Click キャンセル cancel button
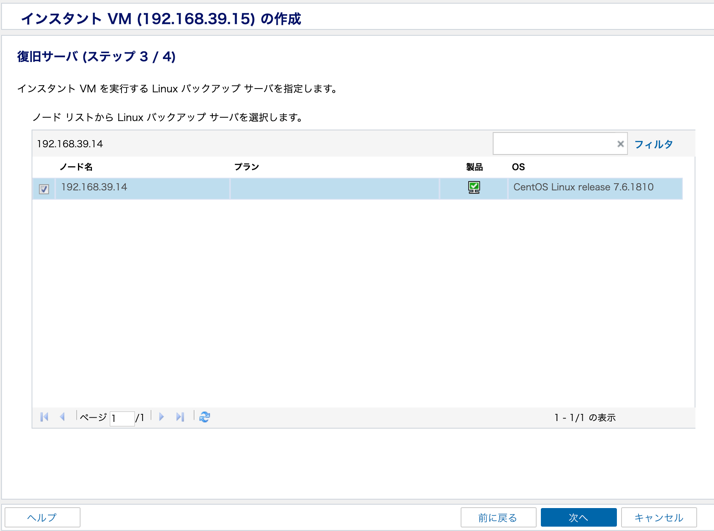Image resolution: width=714 pixels, height=531 pixels. [659, 517]
